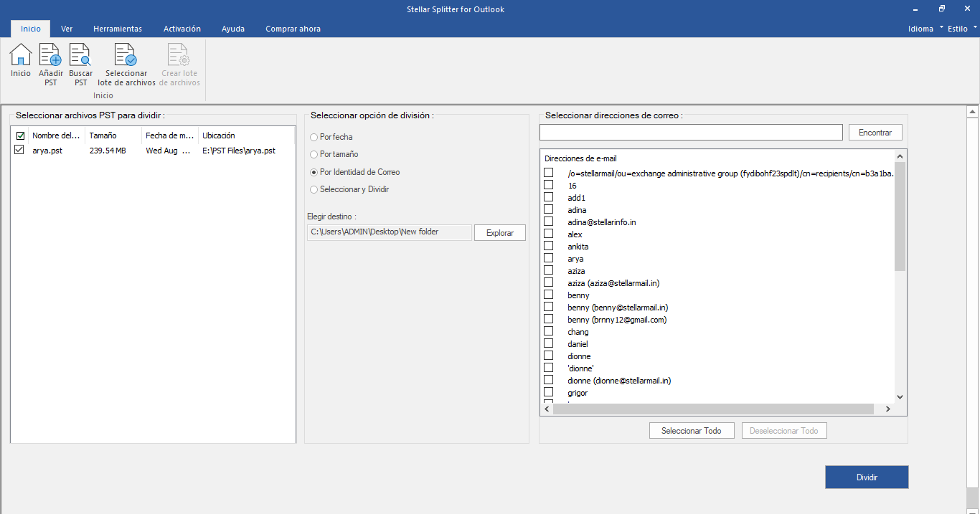
Task: Click the email list horizontal scrollbar thumb
Action: pos(713,409)
